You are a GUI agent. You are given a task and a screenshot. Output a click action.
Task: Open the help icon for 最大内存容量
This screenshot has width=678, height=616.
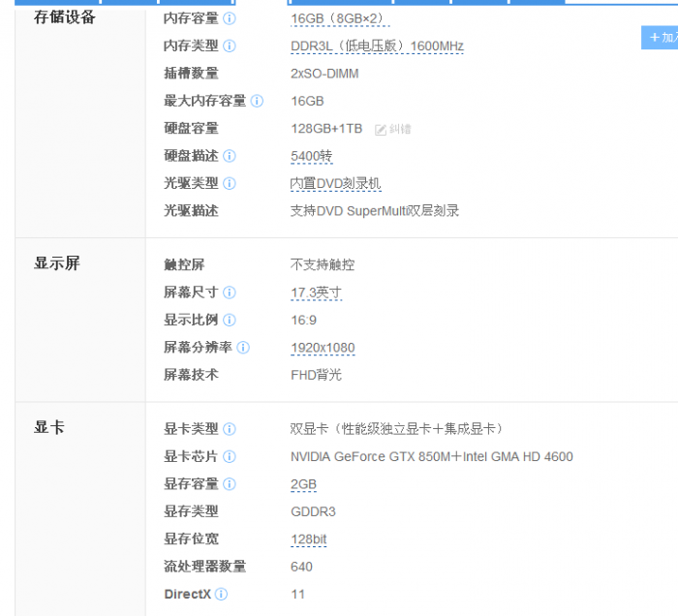click(257, 101)
